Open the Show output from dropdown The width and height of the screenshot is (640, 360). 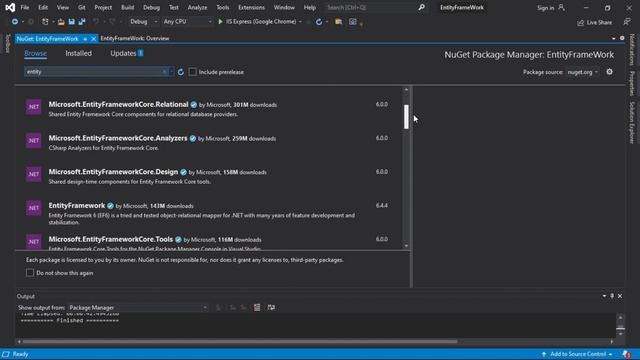(138, 307)
